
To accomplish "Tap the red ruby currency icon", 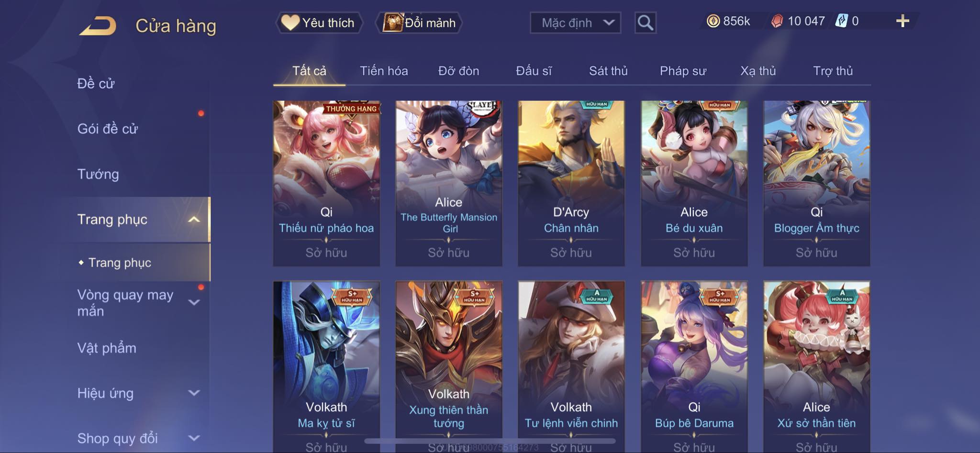I will [x=777, y=21].
